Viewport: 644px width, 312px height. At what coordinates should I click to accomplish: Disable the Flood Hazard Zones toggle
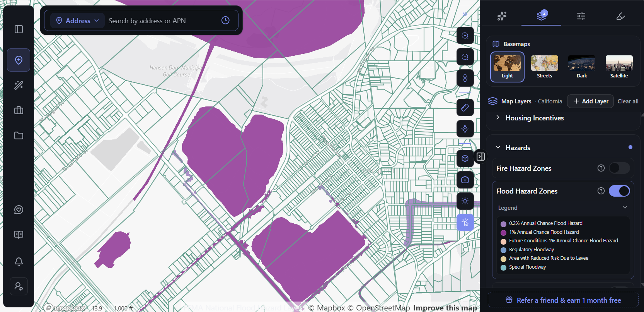click(x=619, y=191)
